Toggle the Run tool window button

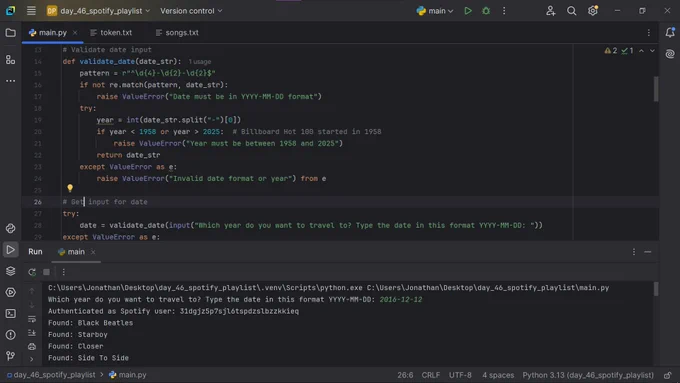tap(10, 250)
